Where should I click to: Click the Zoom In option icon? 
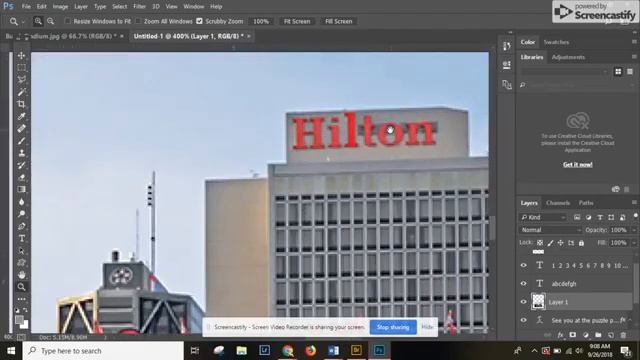pyautogui.click(x=38, y=21)
